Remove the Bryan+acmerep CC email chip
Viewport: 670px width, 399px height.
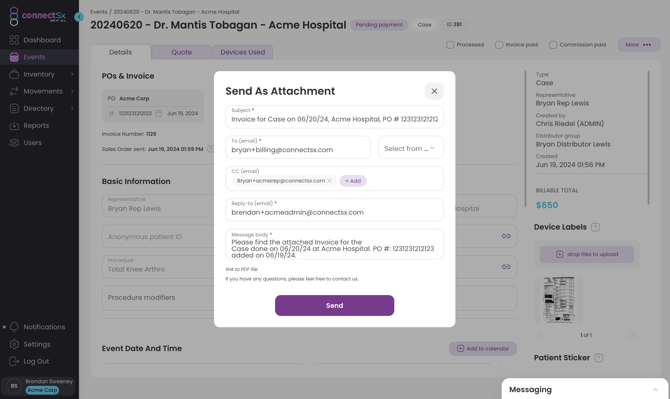[329, 181]
